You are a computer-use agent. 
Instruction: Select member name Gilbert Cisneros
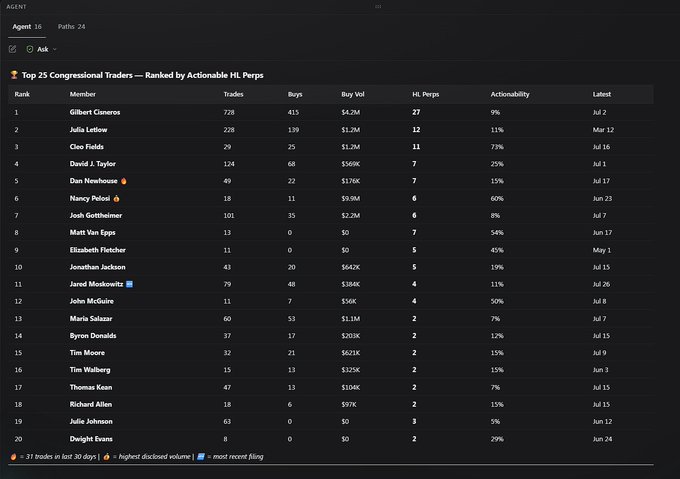95,112
